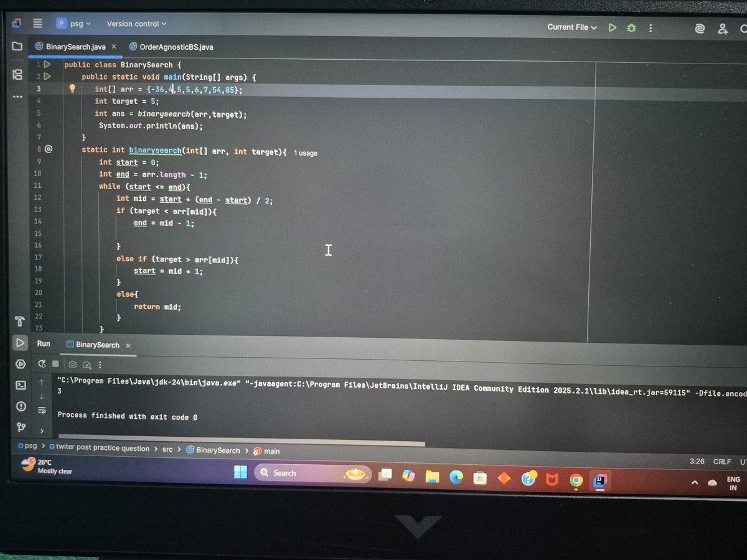This screenshot has height=560, width=747.
Task: Close the BinarySearch run tab
Action: pos(128,345)
